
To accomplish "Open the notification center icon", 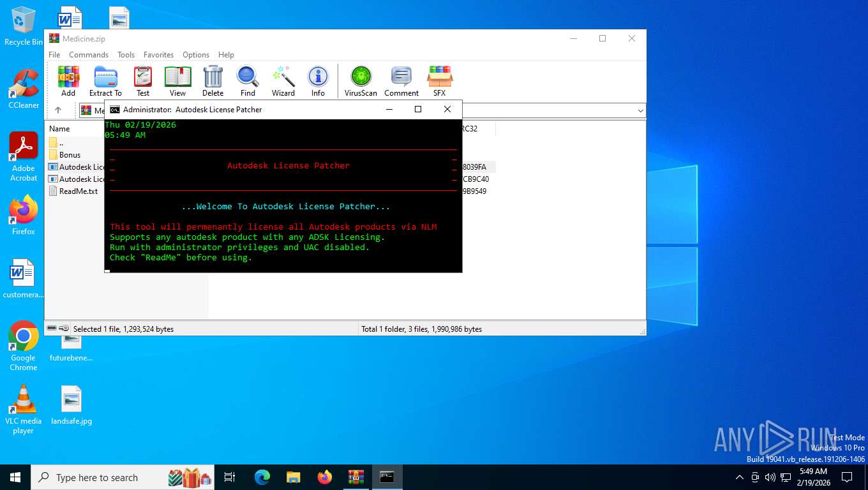I will pos(847,477).
